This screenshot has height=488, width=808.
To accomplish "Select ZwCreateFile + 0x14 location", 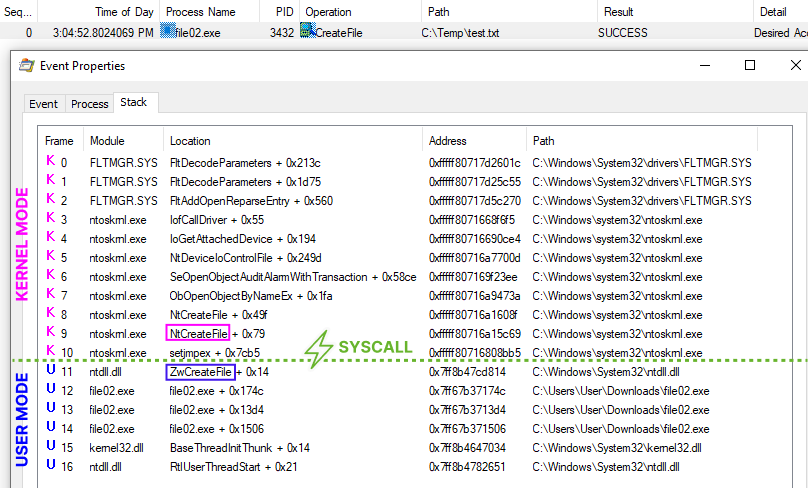I will (x=220, y=372).
